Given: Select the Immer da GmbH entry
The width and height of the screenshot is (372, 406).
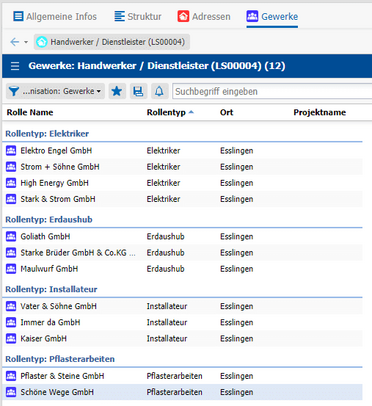Looking at the screenshot, I should click(50, 322).
